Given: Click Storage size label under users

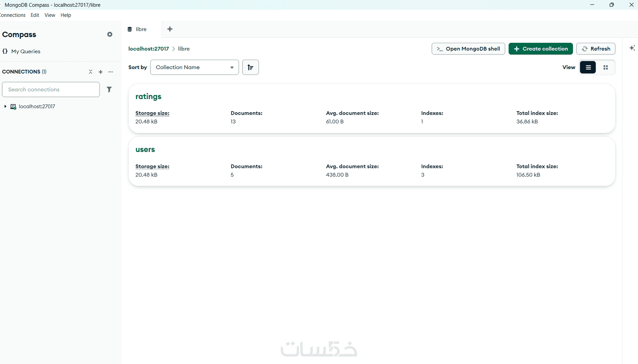Looking at the screenshot, I should pyautogui.click(x=152, y=166).
